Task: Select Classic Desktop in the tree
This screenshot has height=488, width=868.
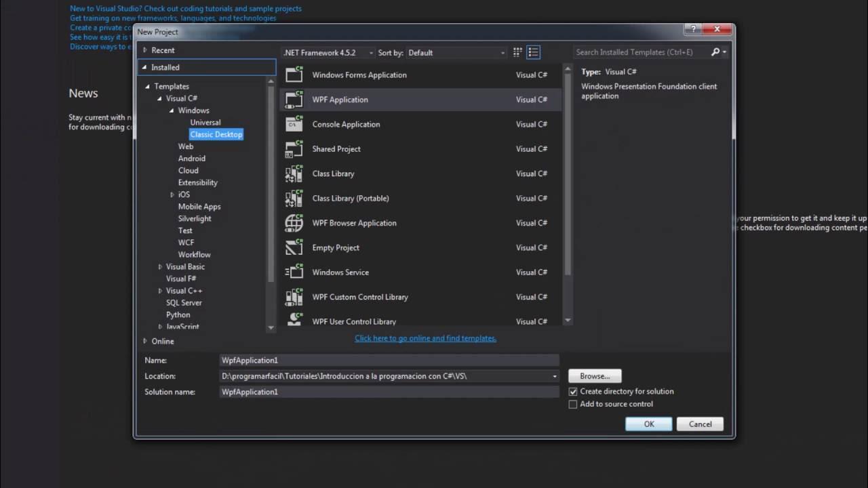Action: pyautogui.click(x=216, y=135)
